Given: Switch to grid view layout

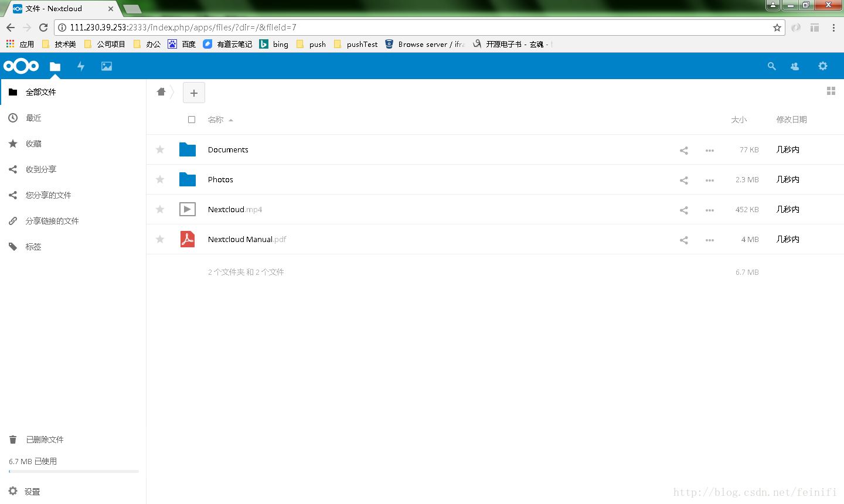Looking at the screenshot, I should pos(831,91).
